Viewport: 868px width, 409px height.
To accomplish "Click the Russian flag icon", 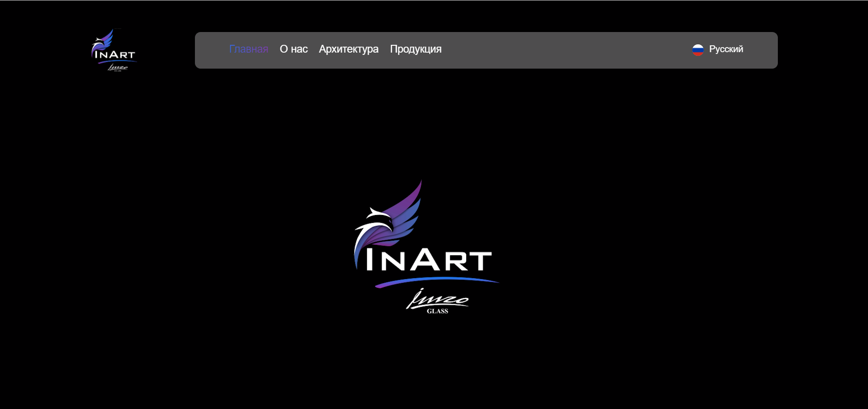I will point(698,50).
